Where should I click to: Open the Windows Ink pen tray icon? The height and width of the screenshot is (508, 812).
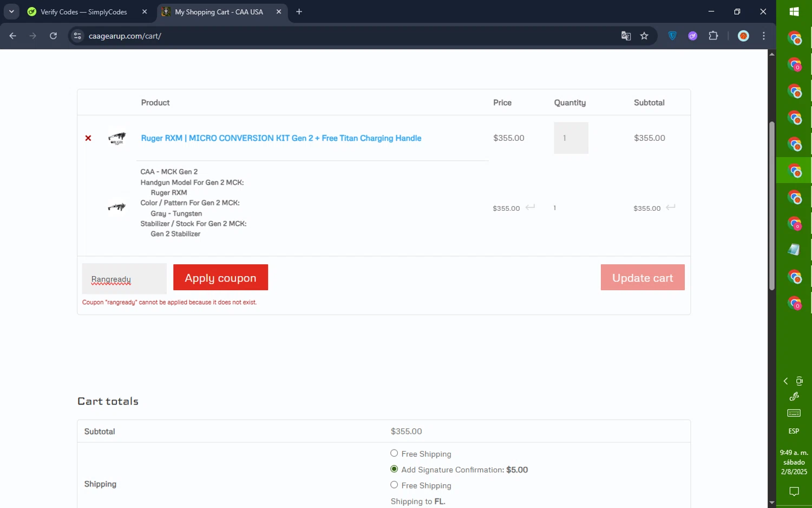(x=794, y=396)
